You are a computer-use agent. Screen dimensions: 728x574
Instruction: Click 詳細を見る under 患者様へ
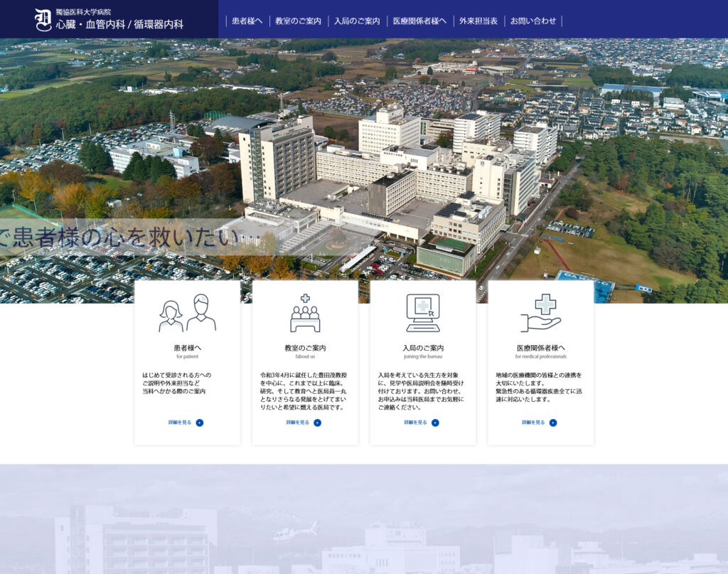point(180,422)
